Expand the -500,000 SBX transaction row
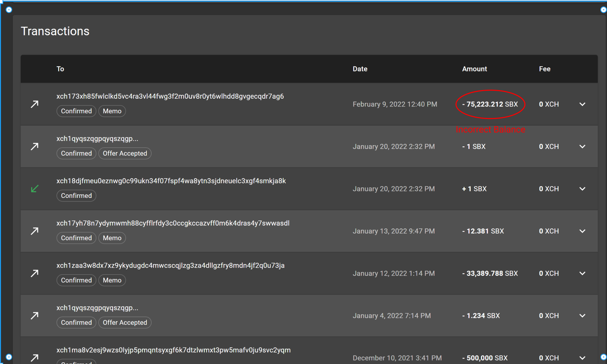 tap(583, 358)
